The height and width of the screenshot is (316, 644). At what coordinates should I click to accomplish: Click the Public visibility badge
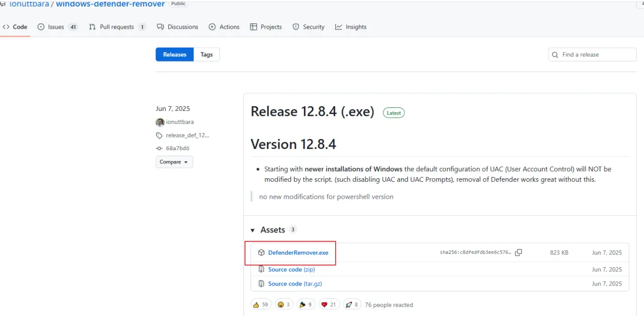click(x=178, y=4)
